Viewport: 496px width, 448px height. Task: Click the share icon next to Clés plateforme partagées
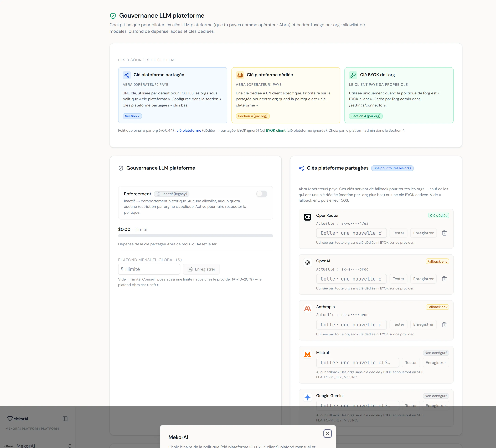click(x=301, y=168)
